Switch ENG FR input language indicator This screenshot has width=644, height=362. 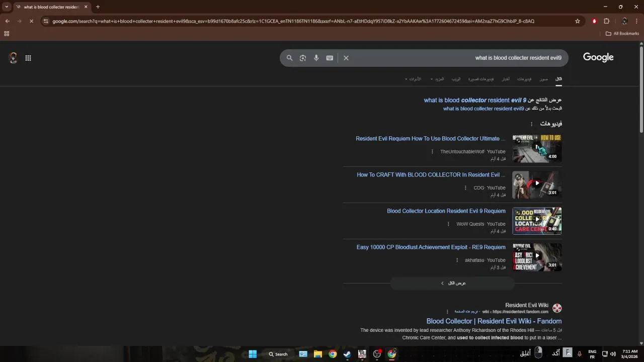point(592,354)
